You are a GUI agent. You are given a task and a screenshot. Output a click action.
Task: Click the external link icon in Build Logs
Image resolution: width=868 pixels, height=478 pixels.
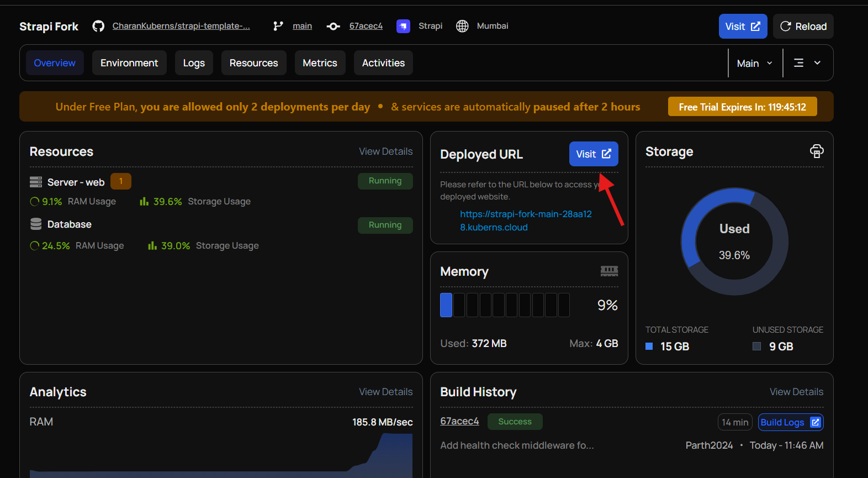click(x=815, y=422)
